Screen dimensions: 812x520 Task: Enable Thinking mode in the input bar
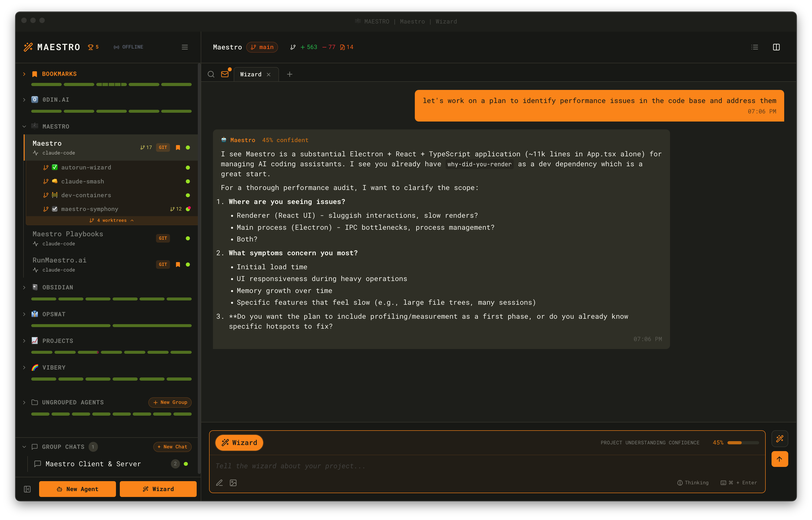pos(692,483)
